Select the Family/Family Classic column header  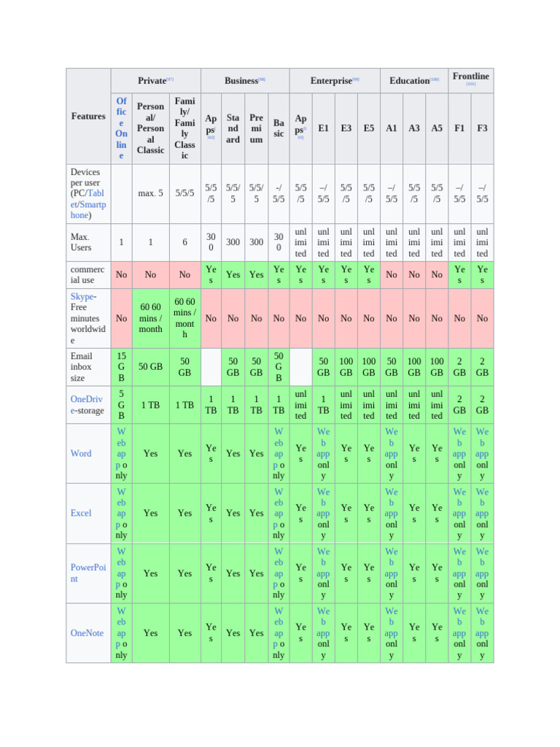184,128
